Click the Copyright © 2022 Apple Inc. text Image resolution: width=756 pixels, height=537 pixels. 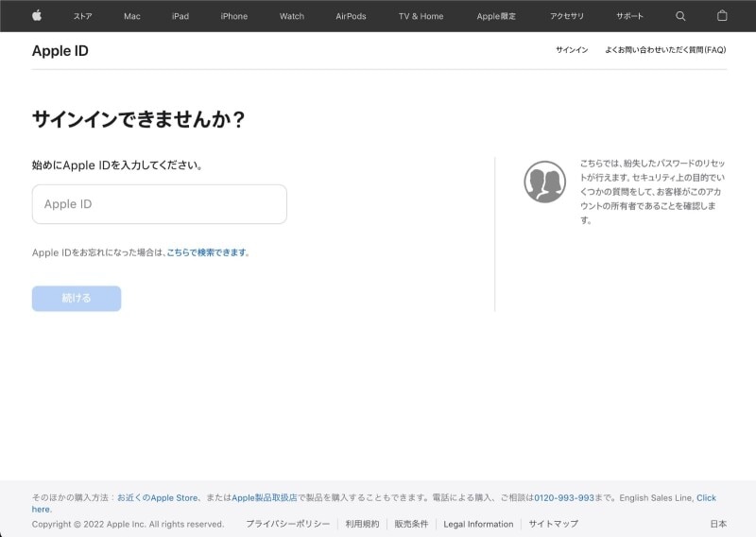click(x=128, y=524)
